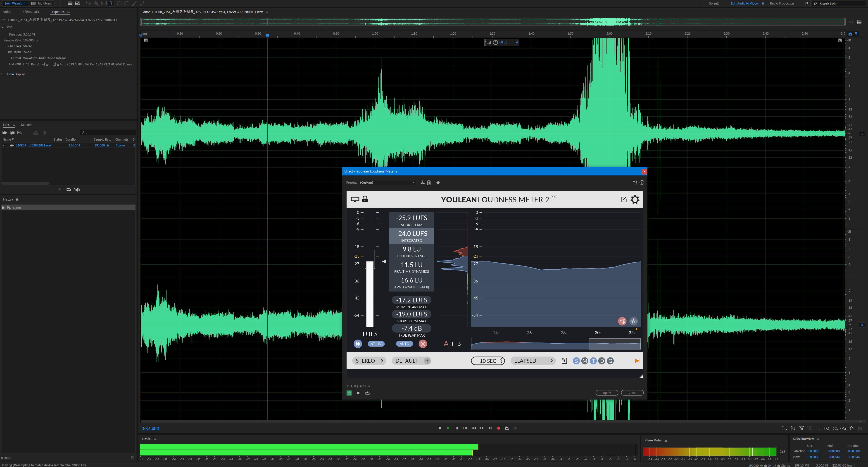Image resolution: width=868 pixels, height=467 pixels.
Task: Open the Video panel tab
Action: [7, 12]
